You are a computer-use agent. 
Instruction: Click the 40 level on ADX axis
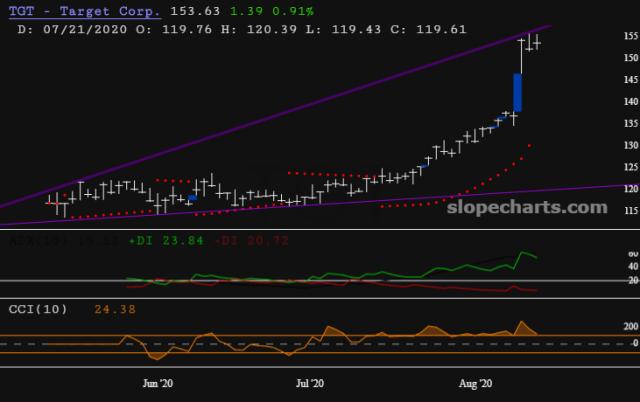(x=633, y=266)
